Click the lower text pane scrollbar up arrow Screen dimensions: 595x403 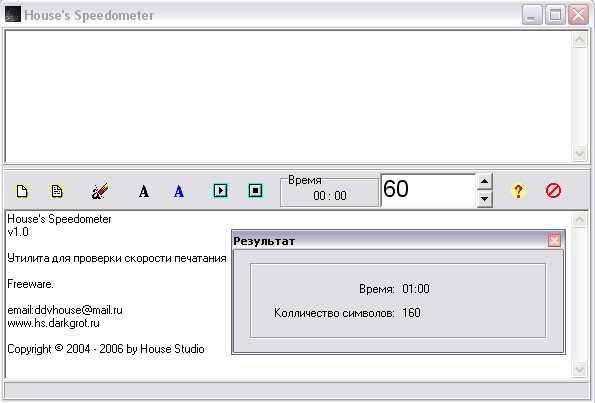coord(580,220)
